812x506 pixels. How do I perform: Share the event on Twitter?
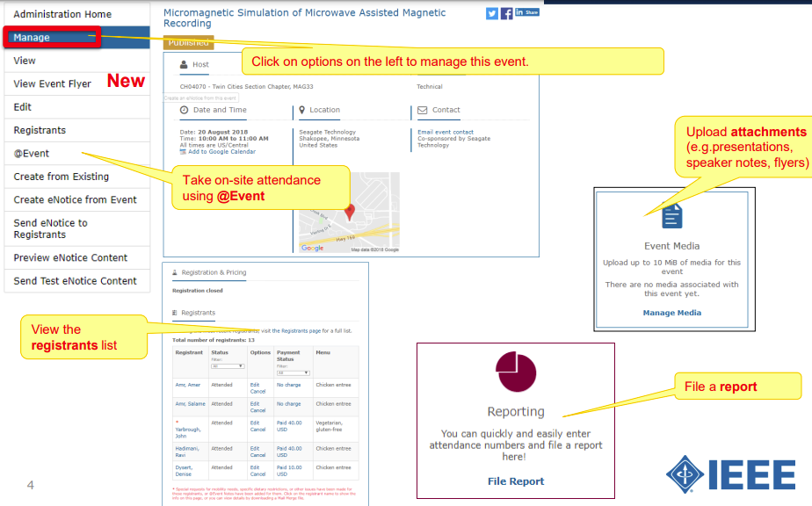point(491,12)
